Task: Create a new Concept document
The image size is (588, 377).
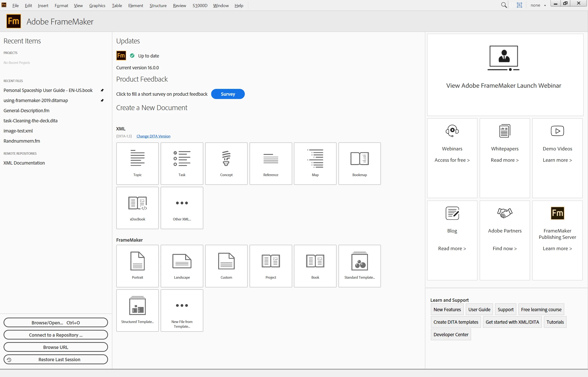Action: pyautogui.click(x=226, y=163)
